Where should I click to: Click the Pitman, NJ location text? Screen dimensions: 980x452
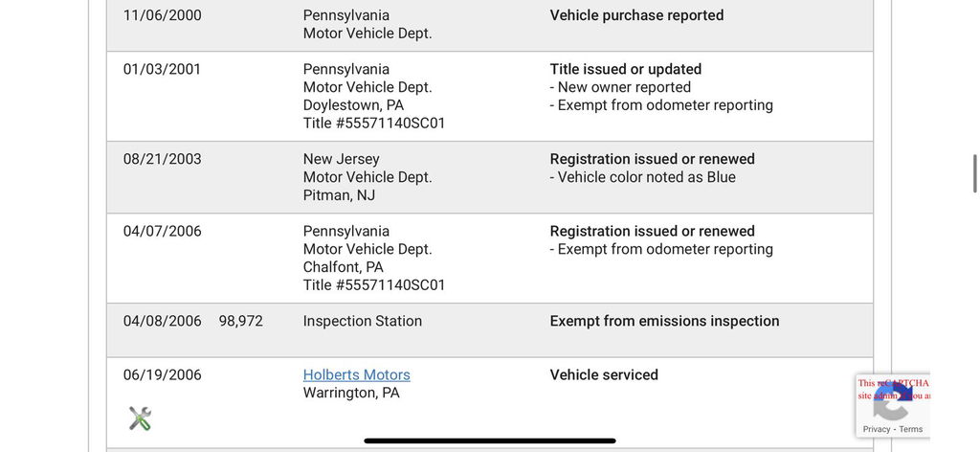point(339,195)
